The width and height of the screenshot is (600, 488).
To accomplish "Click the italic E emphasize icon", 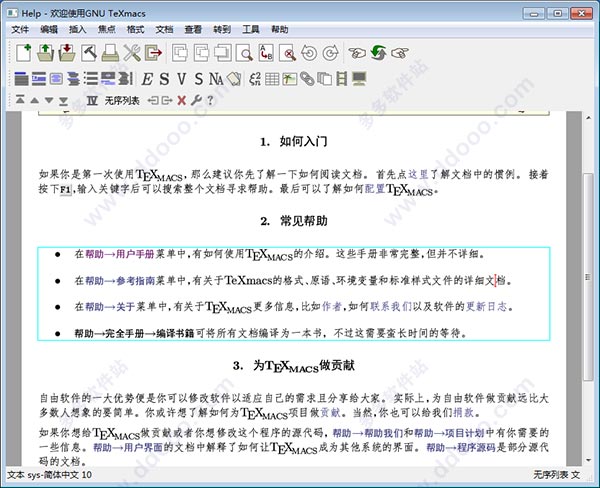I will click(147, 79).
